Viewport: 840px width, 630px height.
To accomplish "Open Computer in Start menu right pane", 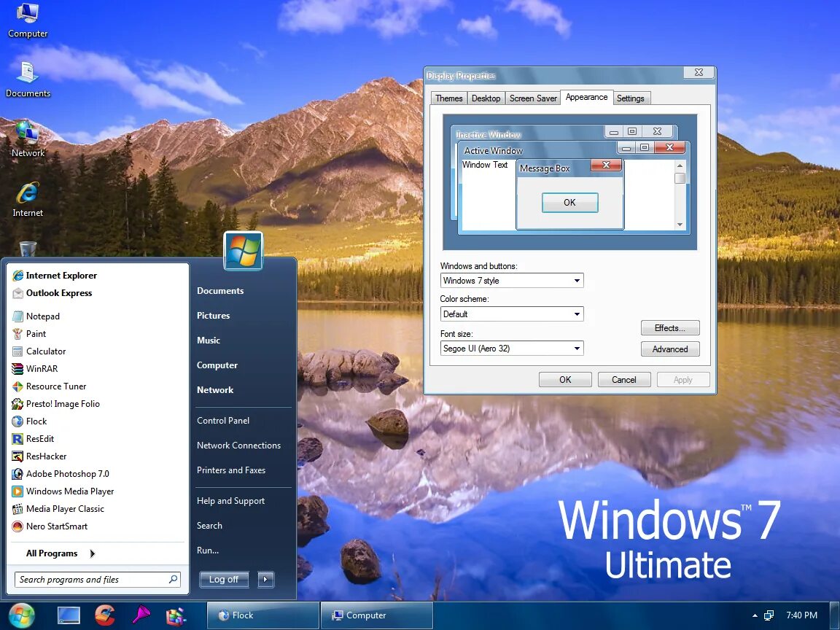I will [x=217, y=365].
